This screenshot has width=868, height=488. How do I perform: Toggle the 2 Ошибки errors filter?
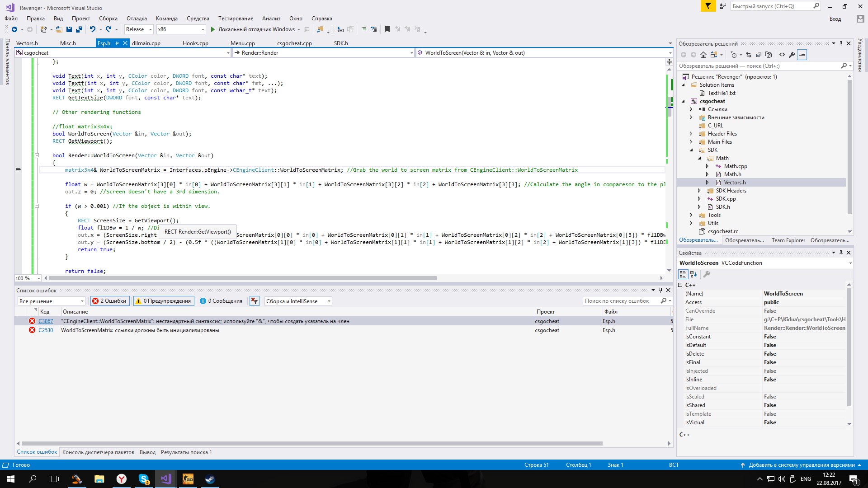110,301
